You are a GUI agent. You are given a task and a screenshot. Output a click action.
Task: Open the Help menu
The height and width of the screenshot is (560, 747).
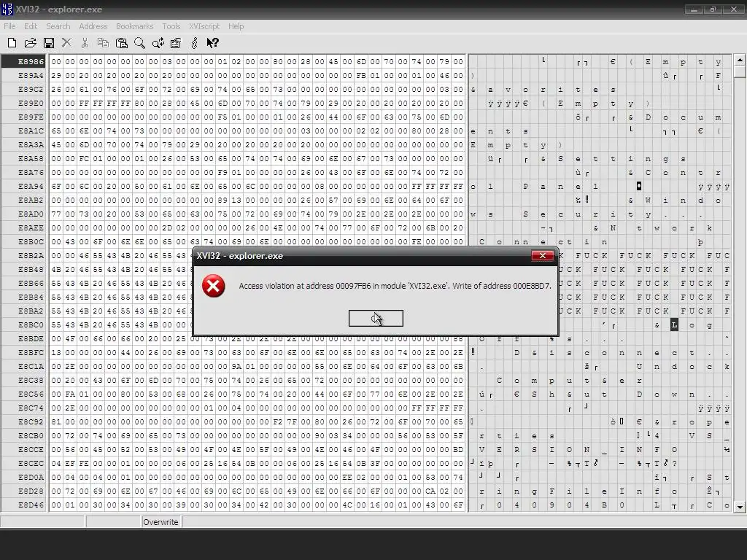[236, 26]
